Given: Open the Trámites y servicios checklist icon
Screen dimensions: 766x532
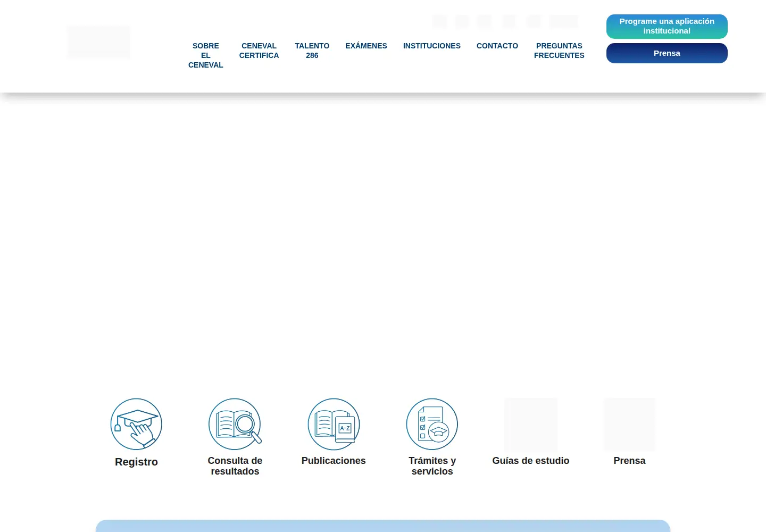Looking at the screenshot, I should point(432,424).
